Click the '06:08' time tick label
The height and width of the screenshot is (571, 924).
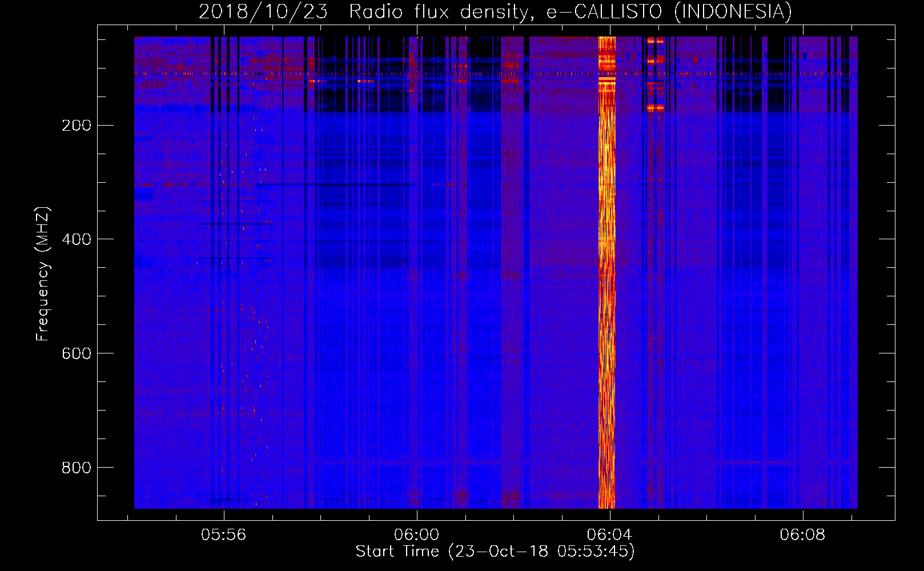803,534
